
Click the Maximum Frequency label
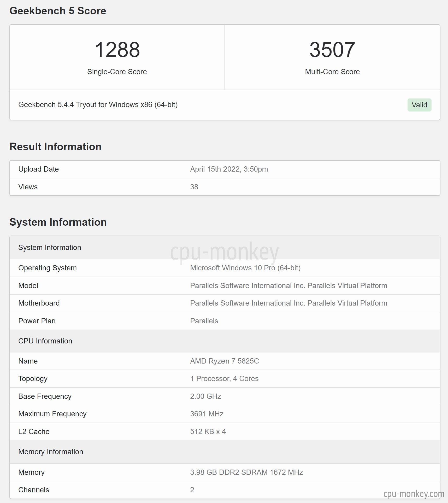tap(52, 414)
